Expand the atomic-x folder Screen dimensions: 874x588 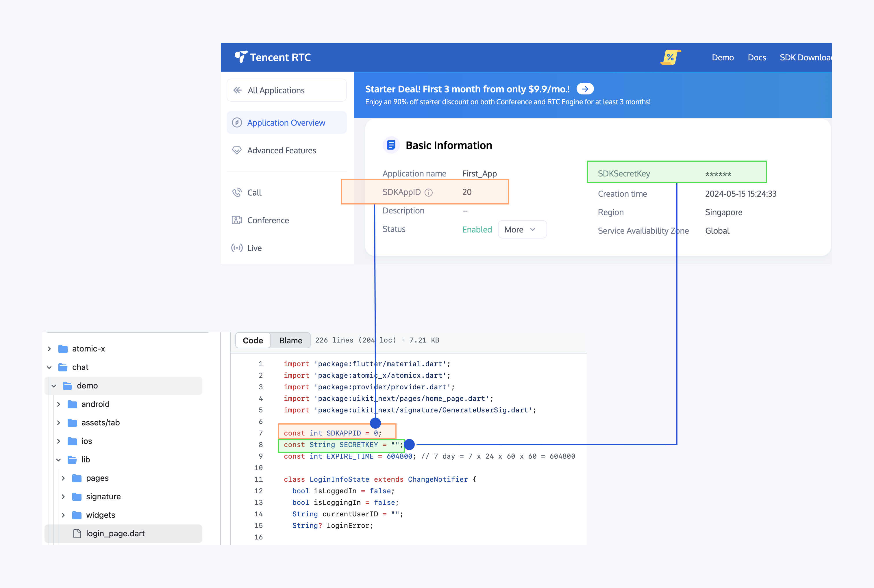tap(49, 349)
